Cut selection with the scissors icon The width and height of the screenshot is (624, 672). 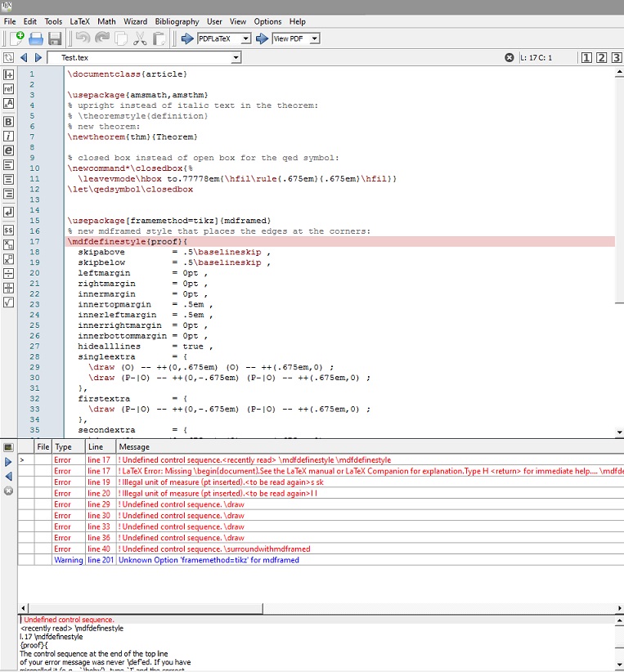pos(140,38)
